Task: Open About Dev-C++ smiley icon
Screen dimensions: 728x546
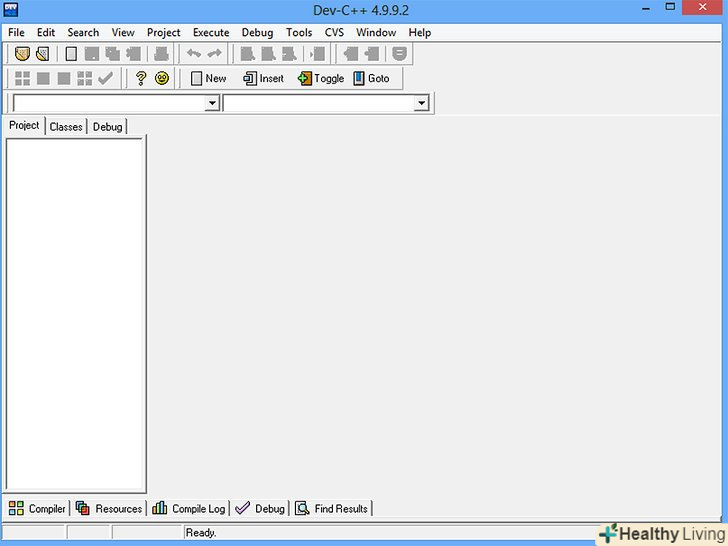Action: (x=162, y=78)
